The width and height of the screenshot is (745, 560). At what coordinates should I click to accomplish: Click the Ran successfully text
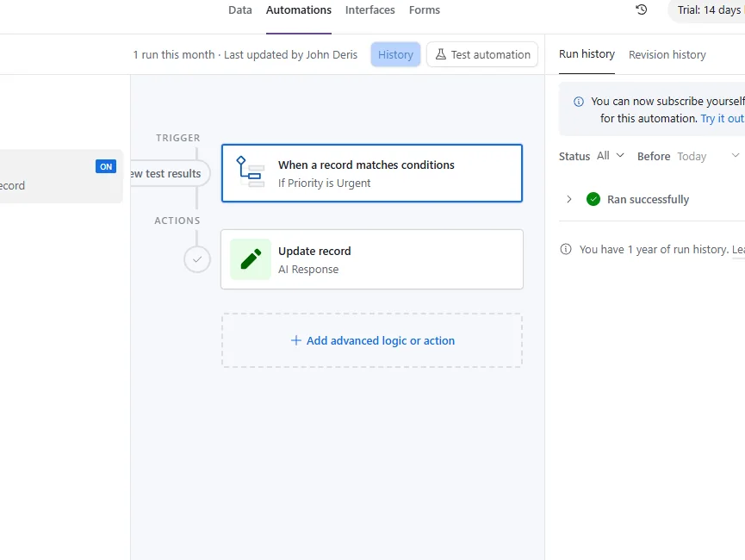[x=648, y=199]
